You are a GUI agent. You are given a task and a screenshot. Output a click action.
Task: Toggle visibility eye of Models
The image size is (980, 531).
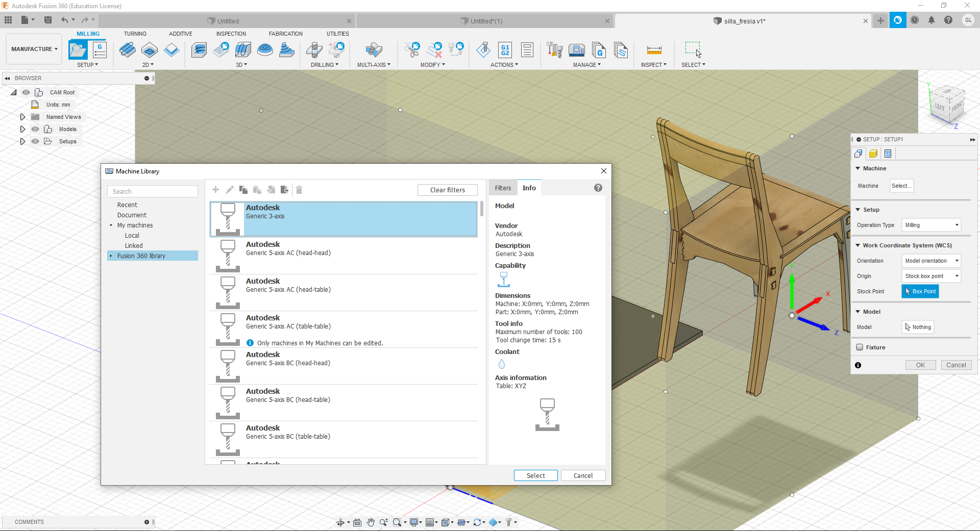pos(35,129)
